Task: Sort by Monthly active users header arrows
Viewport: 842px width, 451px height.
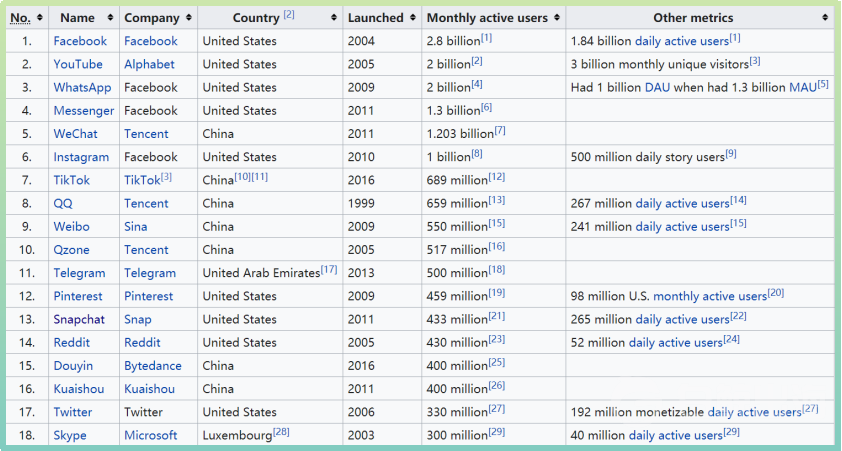Action: pos(557,18)
